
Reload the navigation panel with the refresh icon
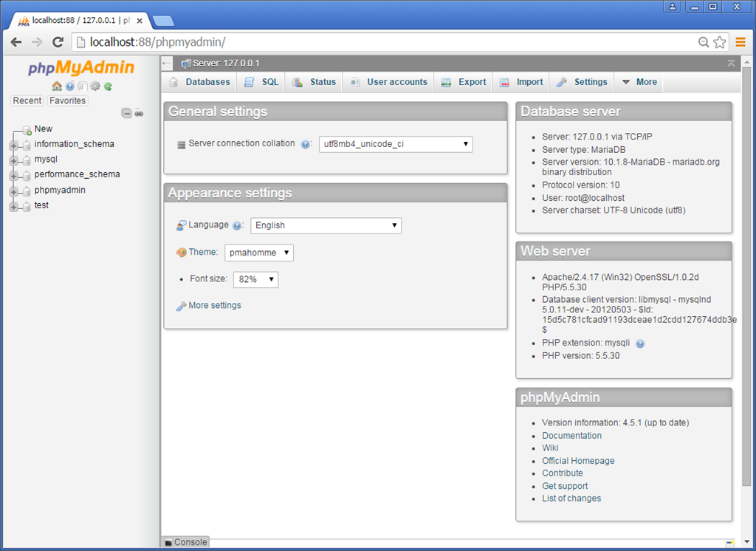[107, 86]
